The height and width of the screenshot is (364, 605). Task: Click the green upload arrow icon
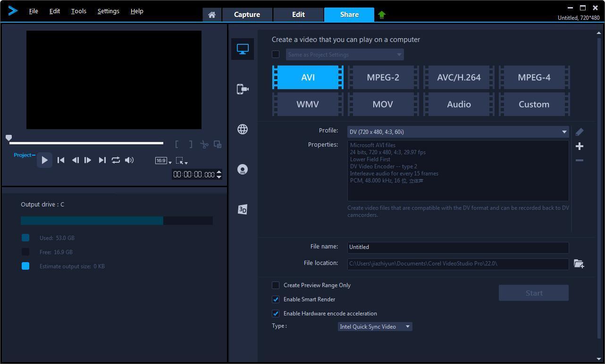pyautogui.click(x=382, y=15)
